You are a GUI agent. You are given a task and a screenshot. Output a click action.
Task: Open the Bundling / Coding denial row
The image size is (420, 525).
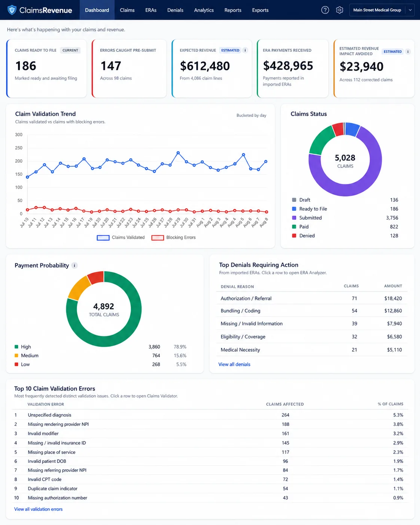coord(312,311)
